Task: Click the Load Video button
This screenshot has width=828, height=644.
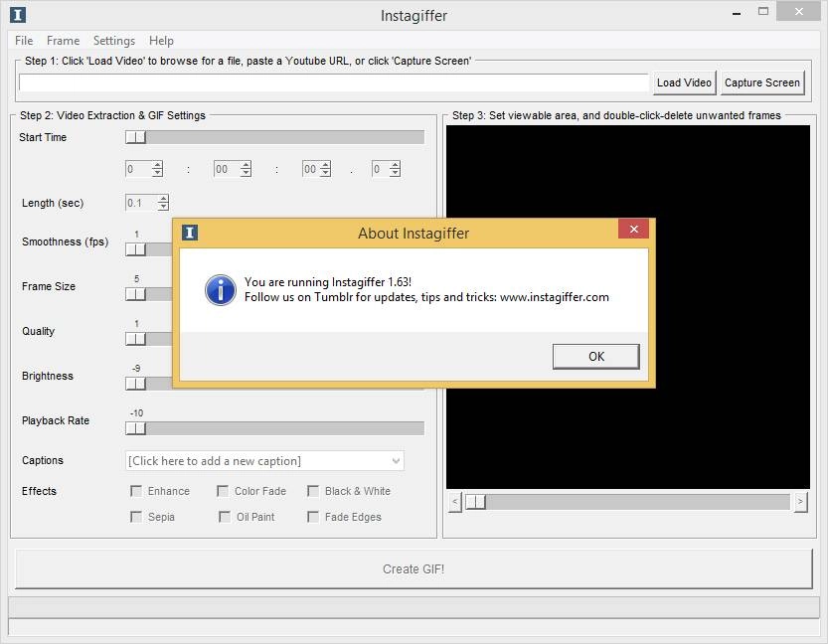Action: click(684, 82)
